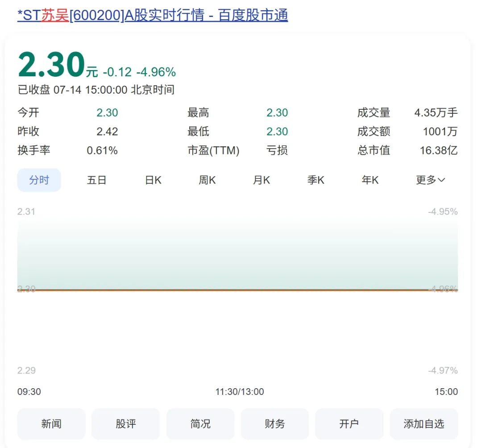482x448 pixels.
Task: Expand the 更多 dropdown
Action: (x=430, y=180)
